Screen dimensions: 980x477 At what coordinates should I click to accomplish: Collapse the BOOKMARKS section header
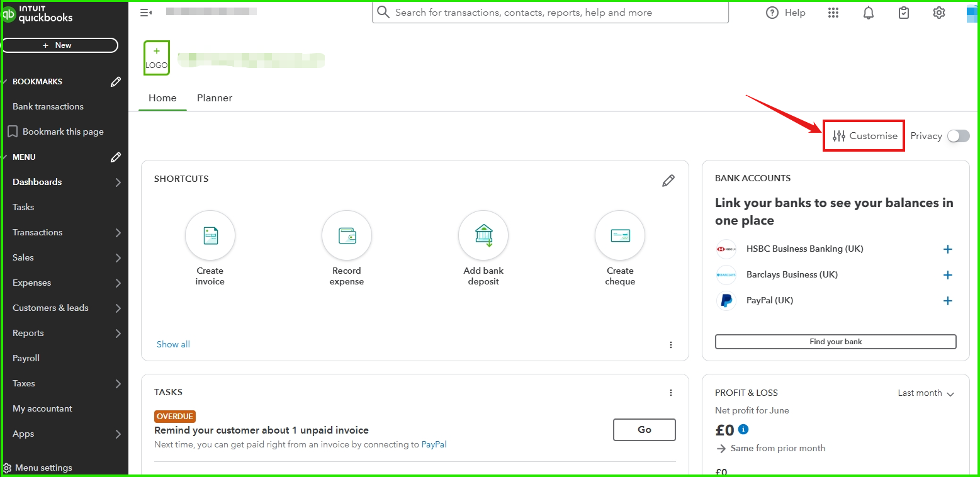click(37, 82)
